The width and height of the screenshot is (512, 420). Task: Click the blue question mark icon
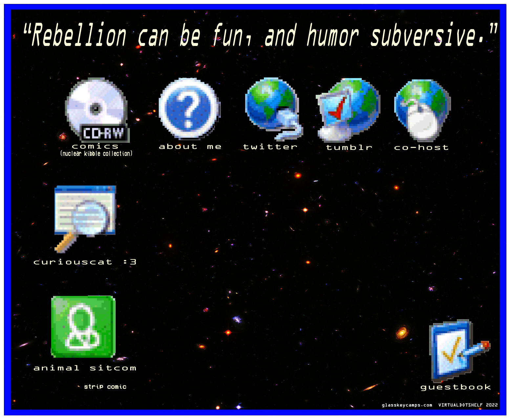[189, 109]
